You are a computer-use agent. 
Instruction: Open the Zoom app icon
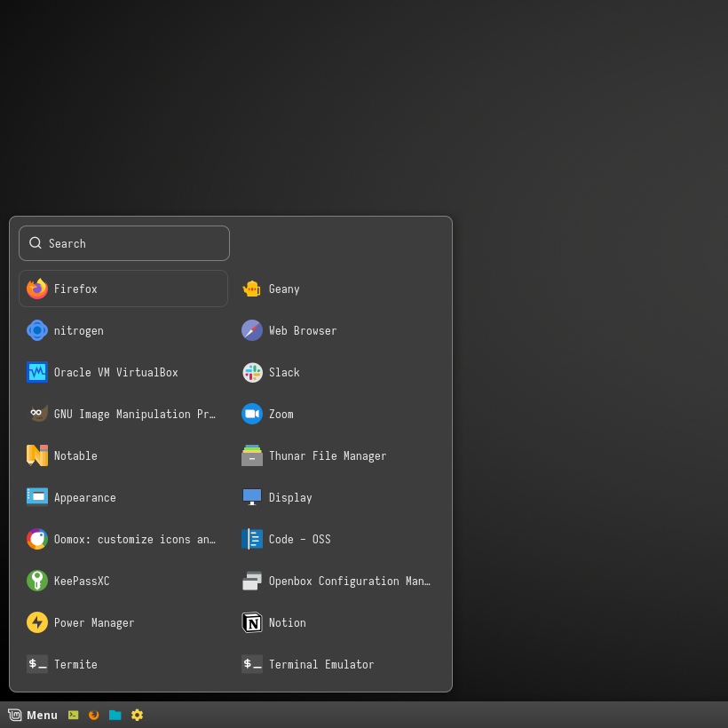click(252, 414)
